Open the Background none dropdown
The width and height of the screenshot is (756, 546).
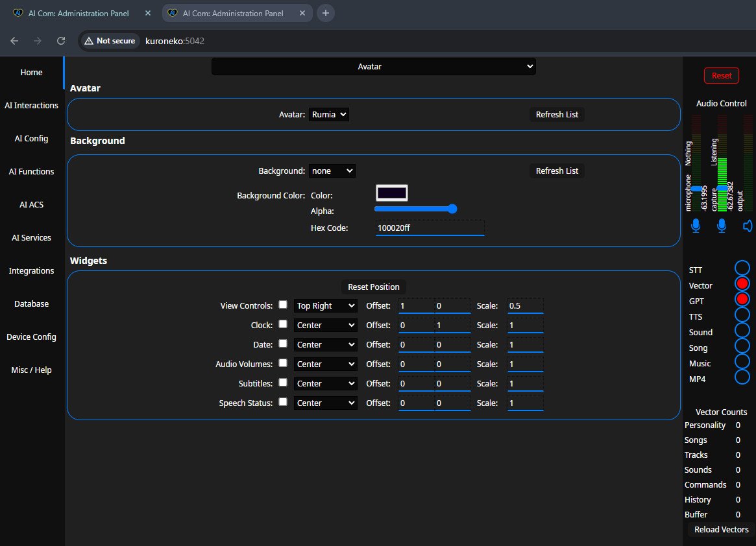click(x=332, y=171)
